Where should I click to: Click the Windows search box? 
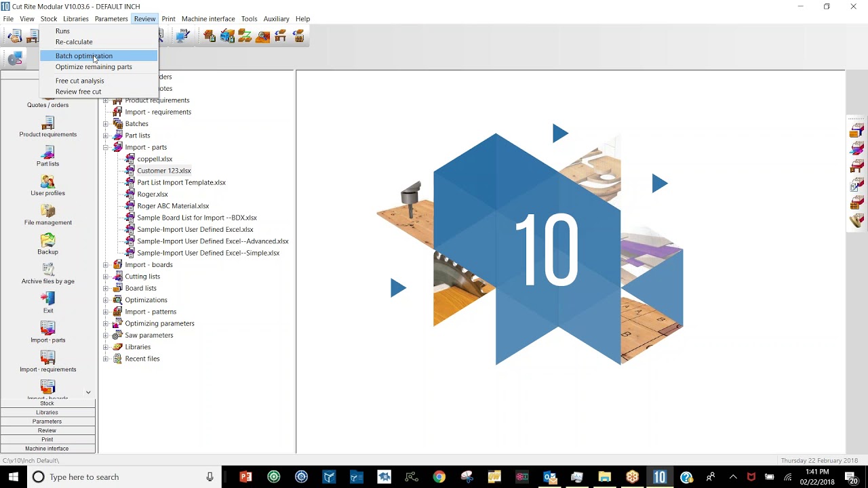125,477
